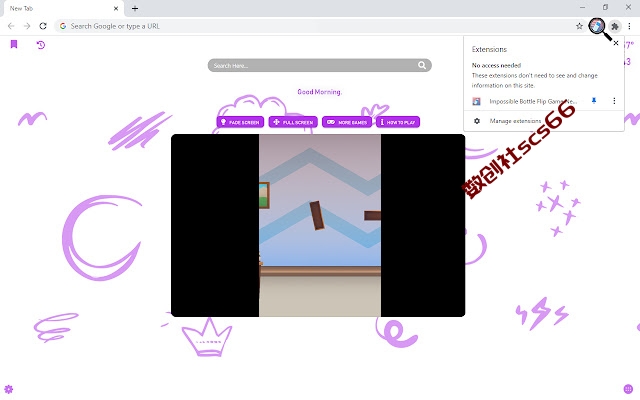Screen dimensions: 640x400
Task: Click the Impossible Bottle Flip extension toolbar icon
Action: pyautogui.click(x=597, y=26)
